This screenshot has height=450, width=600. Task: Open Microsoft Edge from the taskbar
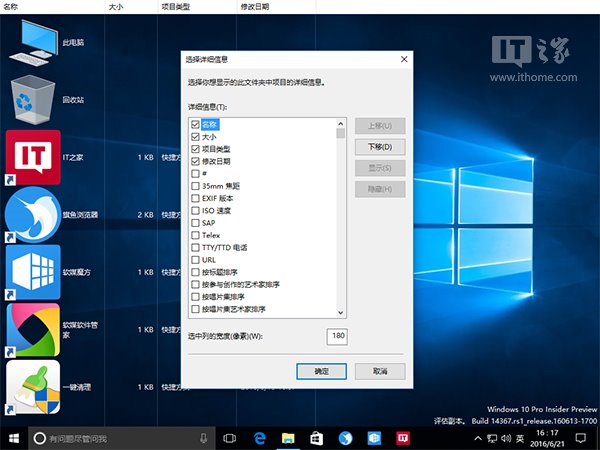[x=257, y=438]
